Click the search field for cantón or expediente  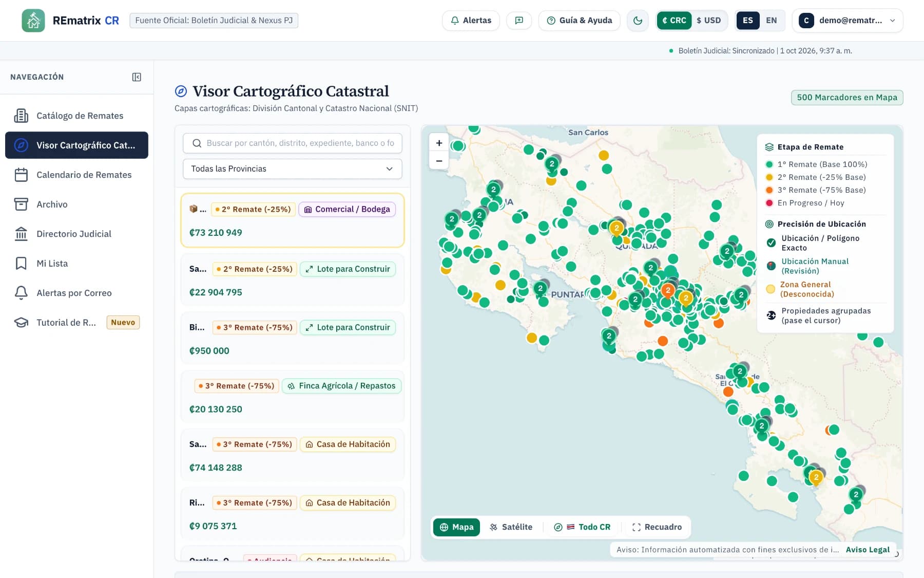coord(292,143)
